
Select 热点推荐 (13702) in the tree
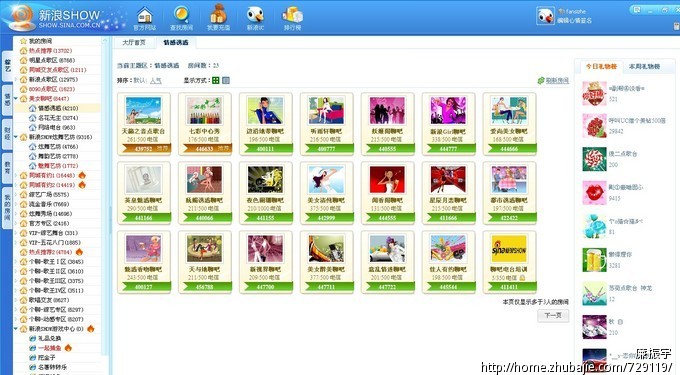(50, 51)
